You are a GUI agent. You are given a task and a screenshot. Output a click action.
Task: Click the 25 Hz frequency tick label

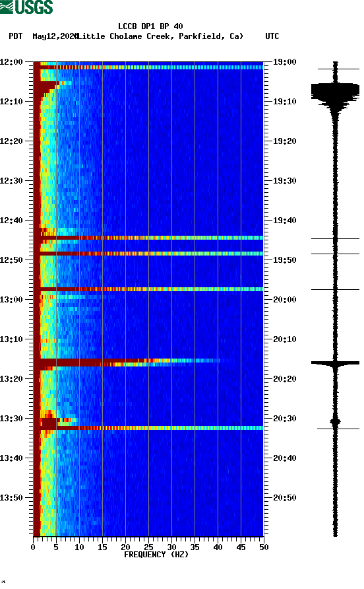(x=148, y=547)
